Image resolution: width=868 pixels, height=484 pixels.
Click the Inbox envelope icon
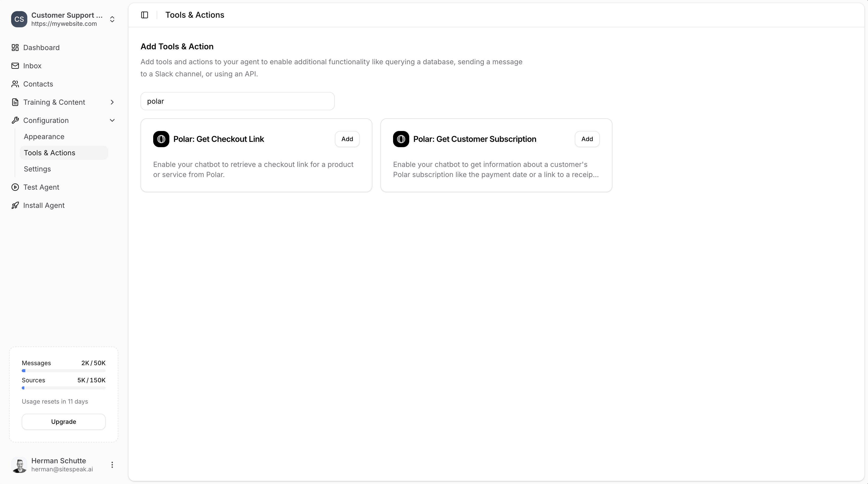[x=15, y=66]
